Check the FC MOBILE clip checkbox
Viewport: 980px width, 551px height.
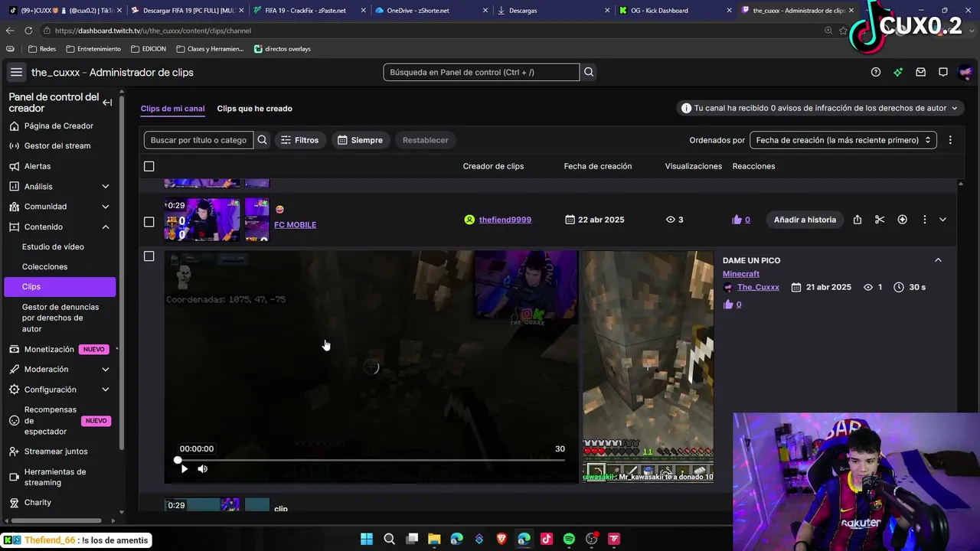point(149,222)
